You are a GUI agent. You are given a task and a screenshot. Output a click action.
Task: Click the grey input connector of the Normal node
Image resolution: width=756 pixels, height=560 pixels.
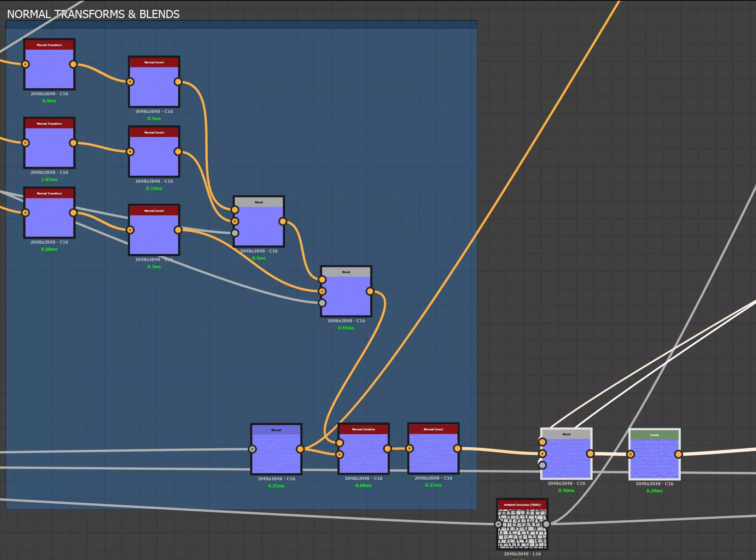coord(252,449)
